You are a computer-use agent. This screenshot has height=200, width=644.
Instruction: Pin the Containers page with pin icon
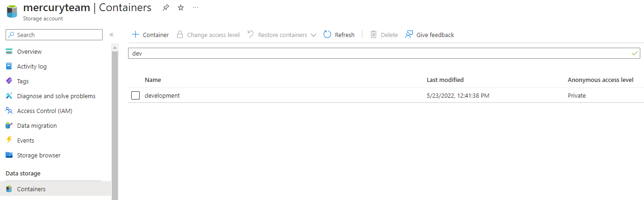(x=166, y=7)
